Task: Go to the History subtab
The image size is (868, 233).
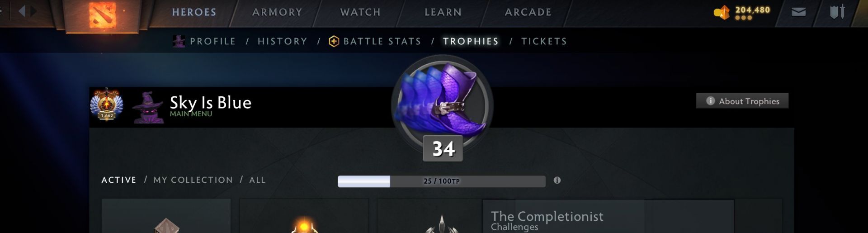Action: pyautogui.click(x=283, y=41)
